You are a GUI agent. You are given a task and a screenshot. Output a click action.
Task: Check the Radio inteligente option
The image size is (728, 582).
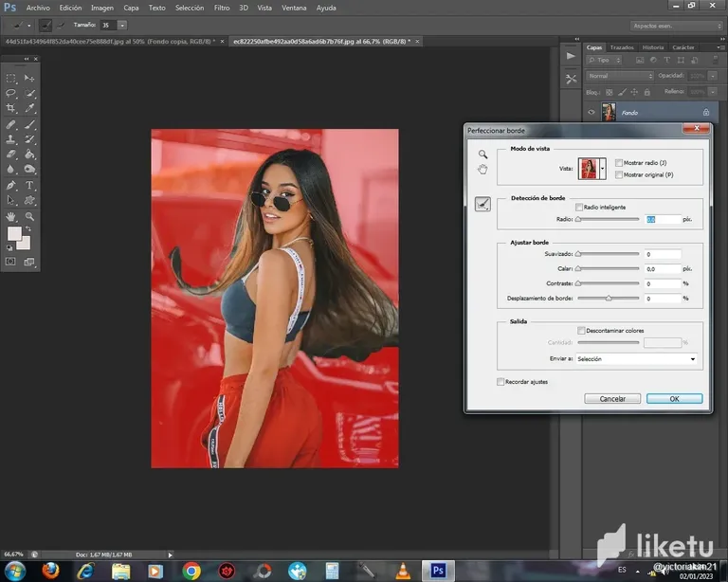point(579,207)
